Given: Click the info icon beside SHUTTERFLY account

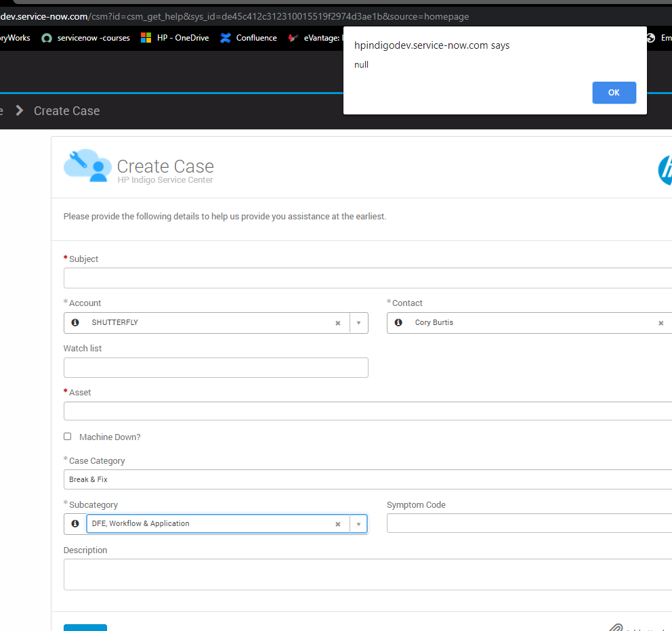Looking at the screenshot, I should (75, 323).
